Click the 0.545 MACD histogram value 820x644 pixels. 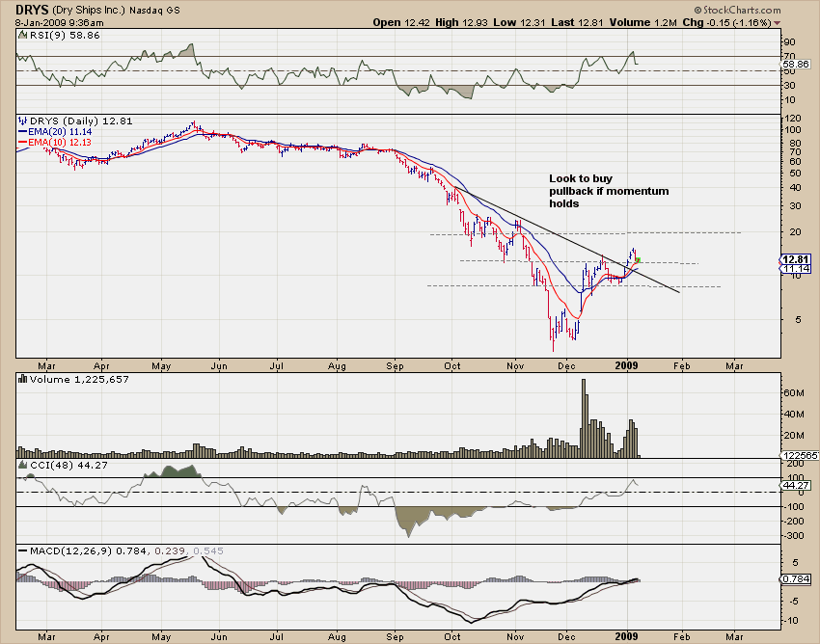click(x=208, y=550)
